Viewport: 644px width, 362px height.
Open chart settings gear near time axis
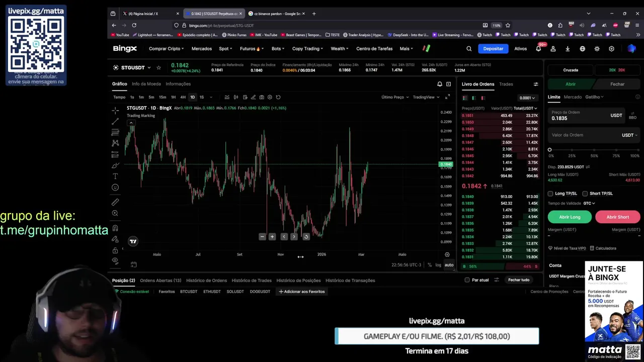[447, 254]
